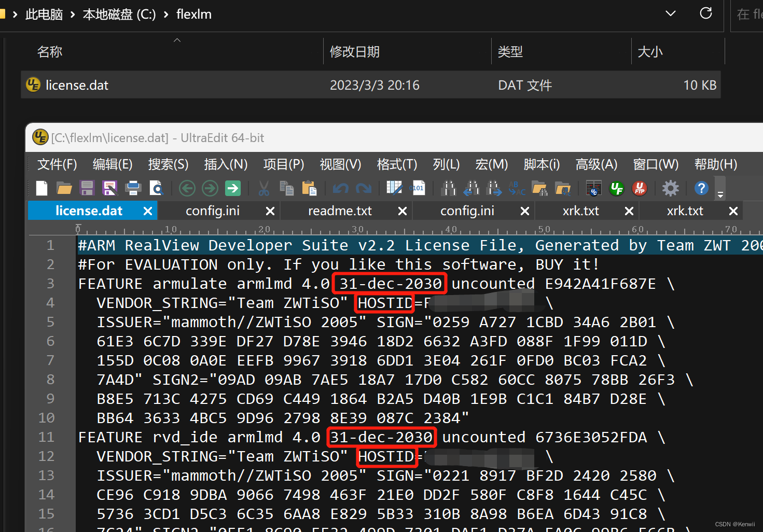Image resolution: width=763 pixels, height=532 pixels.
Task: Launch UltraFinder green UF icon
Action: 617,188
